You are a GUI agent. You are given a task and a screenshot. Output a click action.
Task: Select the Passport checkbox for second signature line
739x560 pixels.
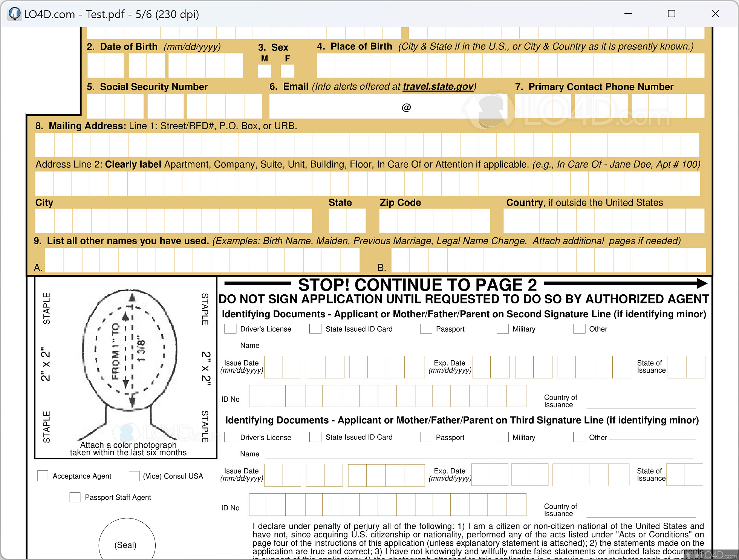(x=424, y=329)
